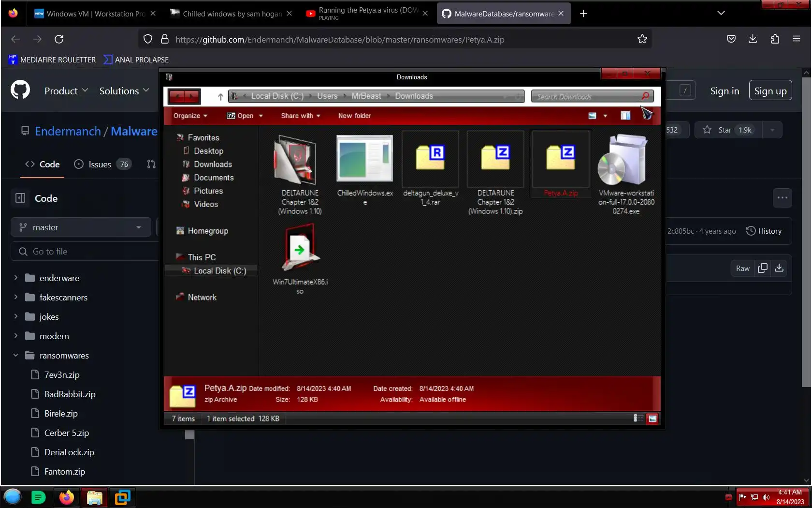Open the repository Code tab
Screen dimensions: 812x508
point(43,164)
